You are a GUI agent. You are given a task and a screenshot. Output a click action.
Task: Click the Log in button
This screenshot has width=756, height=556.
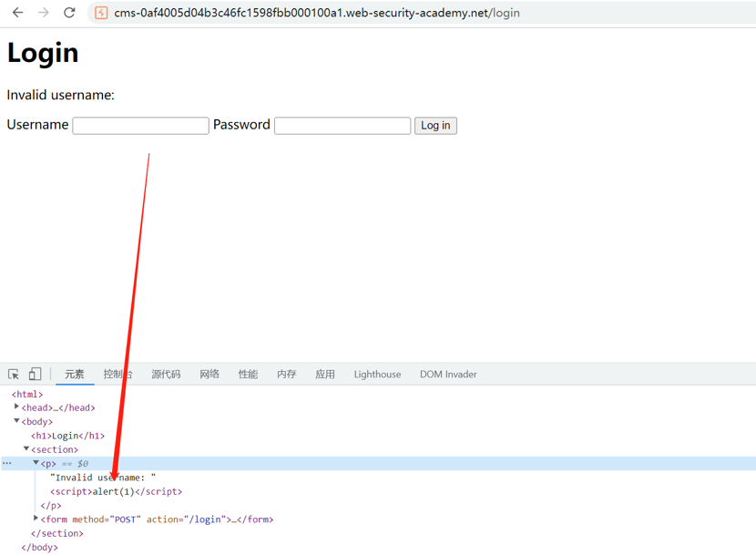tap(435, 126)
